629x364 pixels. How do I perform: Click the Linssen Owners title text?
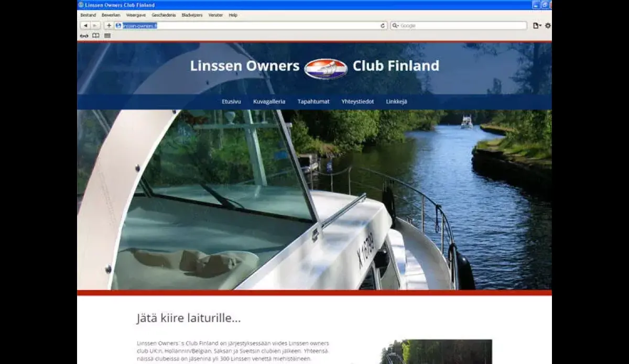click(x=245, y=66)
